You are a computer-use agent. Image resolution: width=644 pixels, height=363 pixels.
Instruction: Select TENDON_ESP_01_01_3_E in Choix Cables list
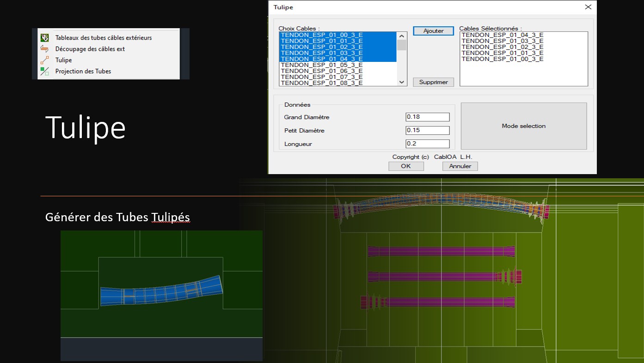[x=338, y=41]
